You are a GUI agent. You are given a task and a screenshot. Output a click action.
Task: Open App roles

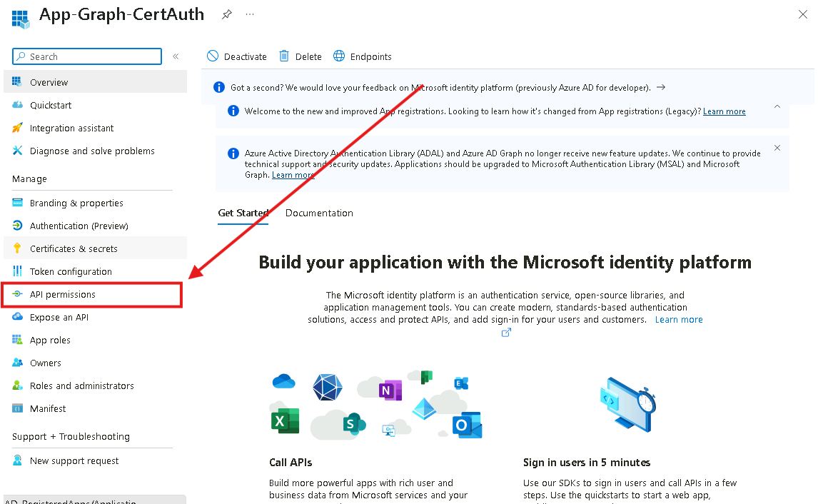95,341
